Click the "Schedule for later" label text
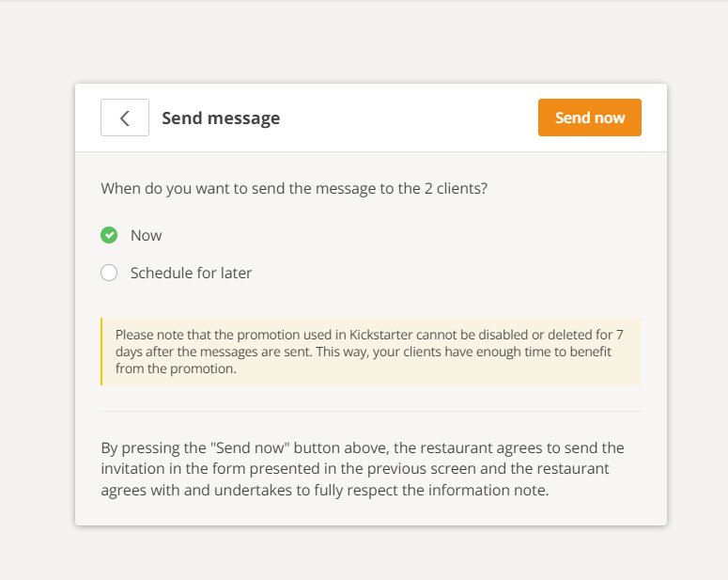Viewport: 728px width, 580px height. pyautogui.click(x=191, y=273)
